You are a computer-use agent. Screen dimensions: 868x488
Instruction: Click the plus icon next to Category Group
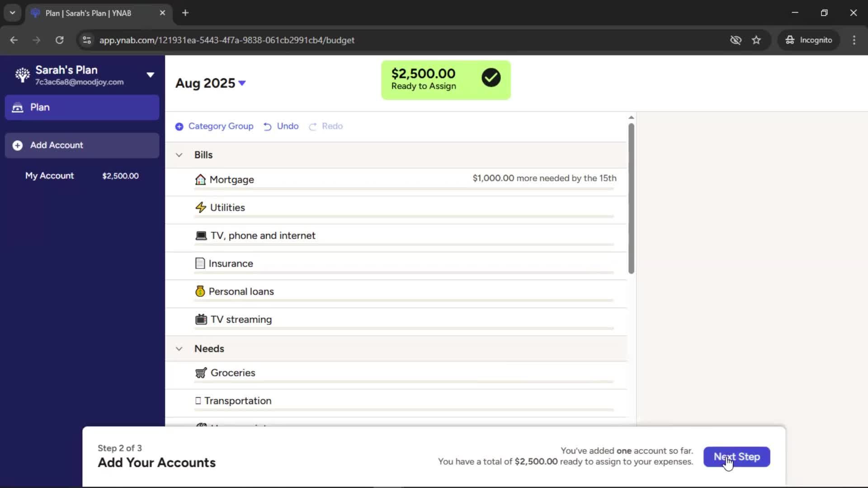[x=179, y=127]
